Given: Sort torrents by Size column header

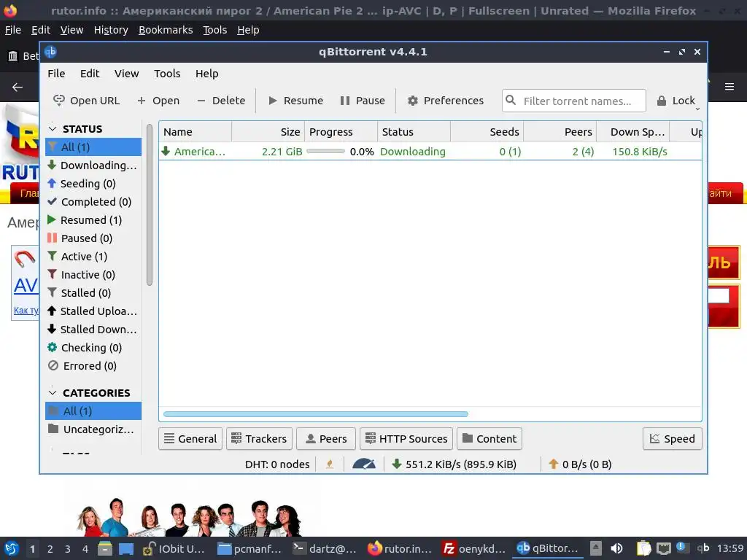Looking at the screenshot, I should pyautogui.click(x=268, y=132).
